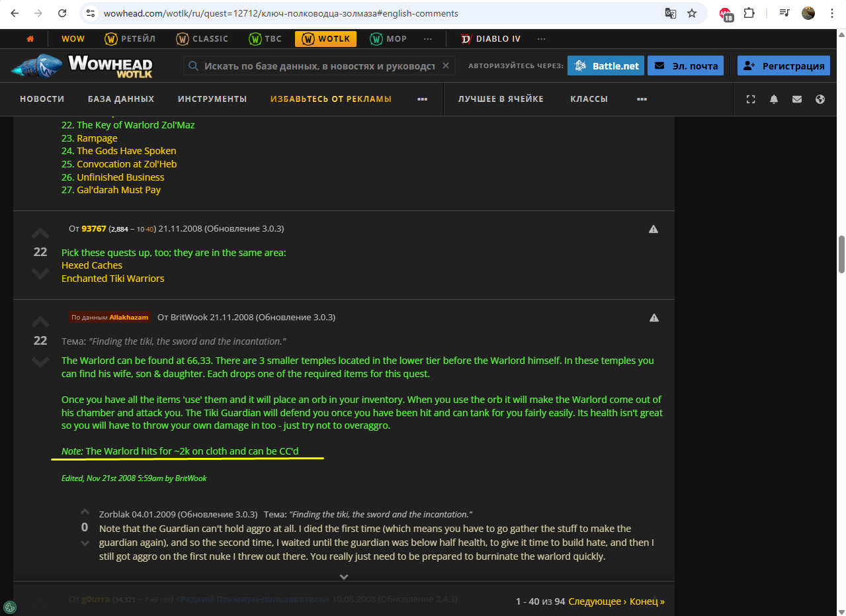Open the notifications bell icon
The width and height of the screenshot is (846, 616).
click(x=774, y=99)
